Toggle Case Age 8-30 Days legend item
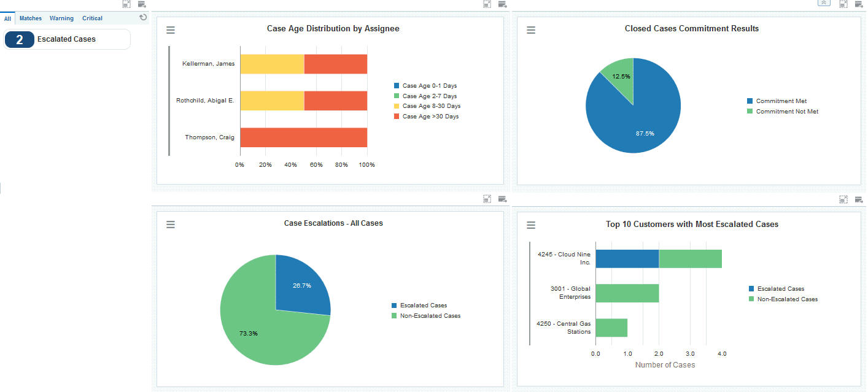The image size is (868, 392). coord(427,106)
